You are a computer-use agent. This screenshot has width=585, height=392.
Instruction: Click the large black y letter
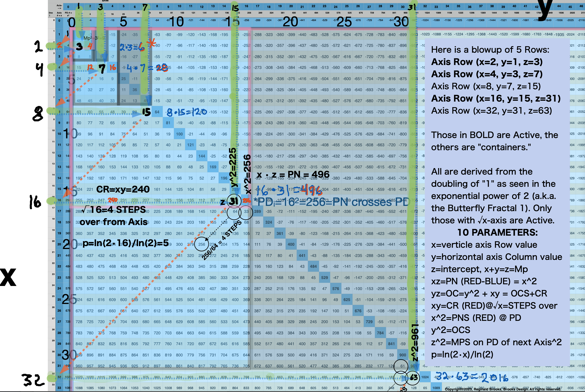(x=545, y=10)
